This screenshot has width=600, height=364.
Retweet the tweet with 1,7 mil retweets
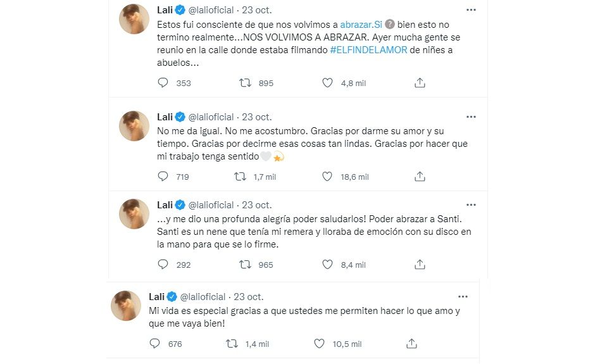241,177
